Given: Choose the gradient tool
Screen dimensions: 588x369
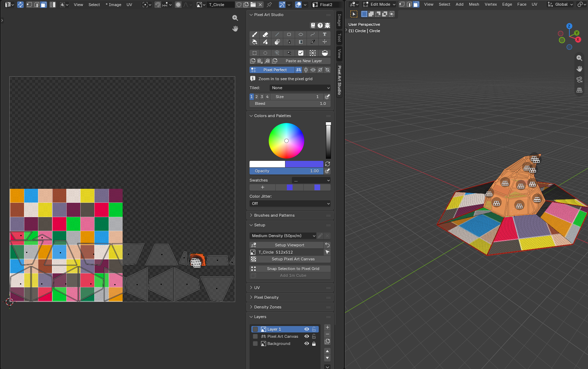Looking at the screenshot, I should tap(301, 42).
